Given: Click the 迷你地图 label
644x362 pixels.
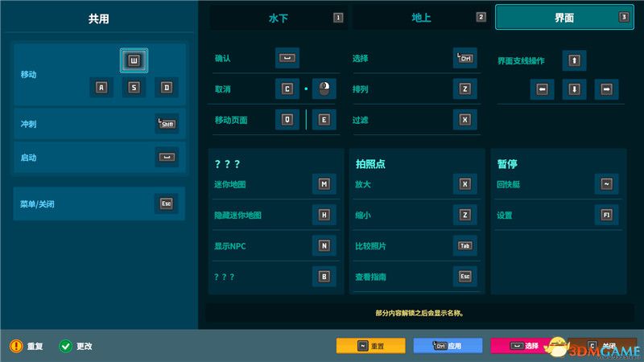Looking at the screenshot, I should (x=230, y=184).
